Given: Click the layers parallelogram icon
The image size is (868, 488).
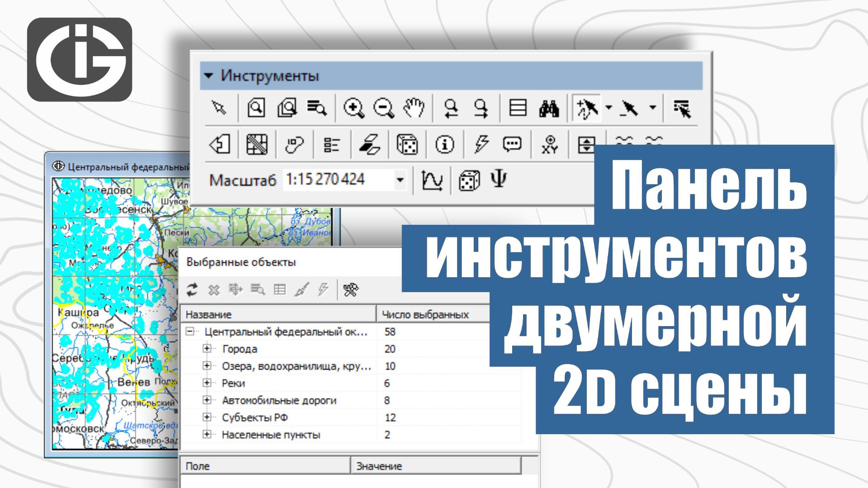Looking at the screenshot, I should [x=369, y=145].
